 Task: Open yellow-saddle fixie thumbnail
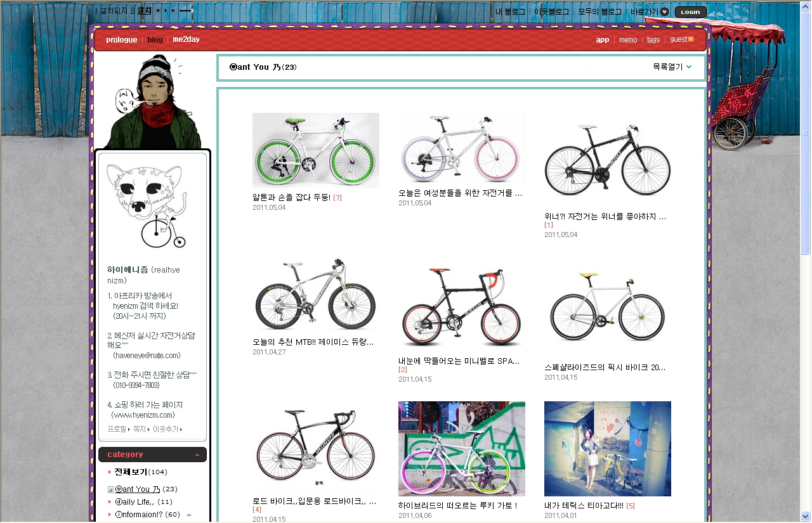point(607,308)
